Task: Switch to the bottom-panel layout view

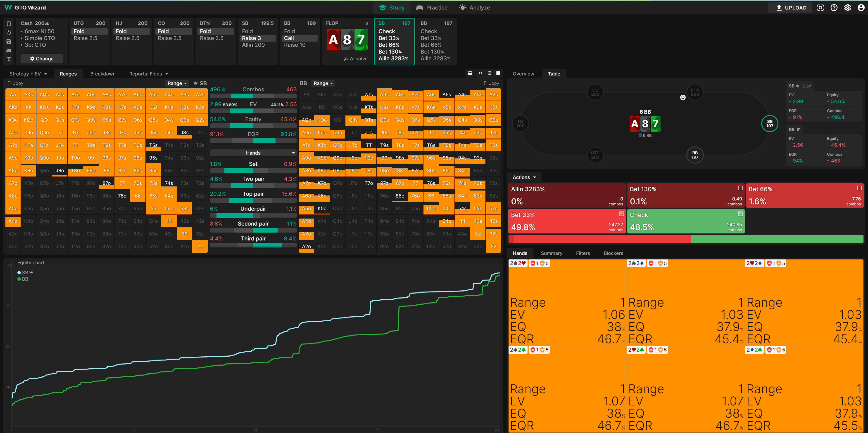Action: point(470,73)
